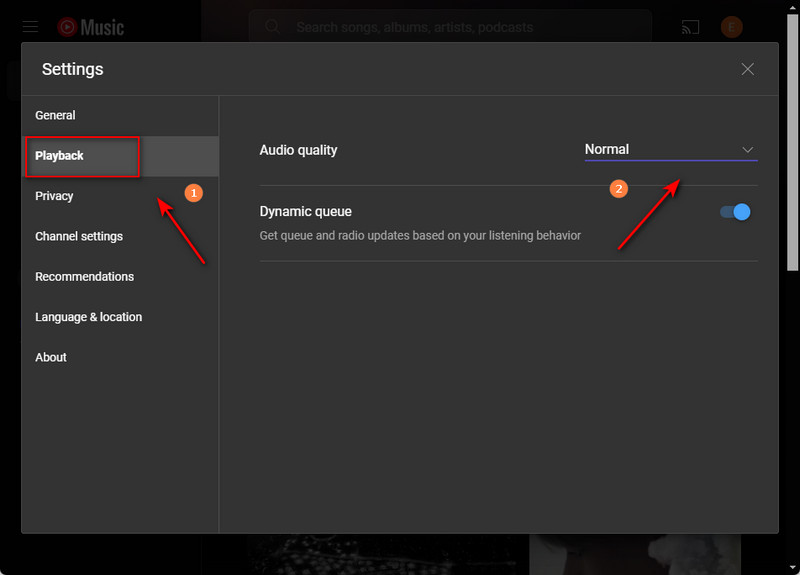Open the Privacy settings section
Image resolution: width=800 pixels, height=575 pixels.
55,196
